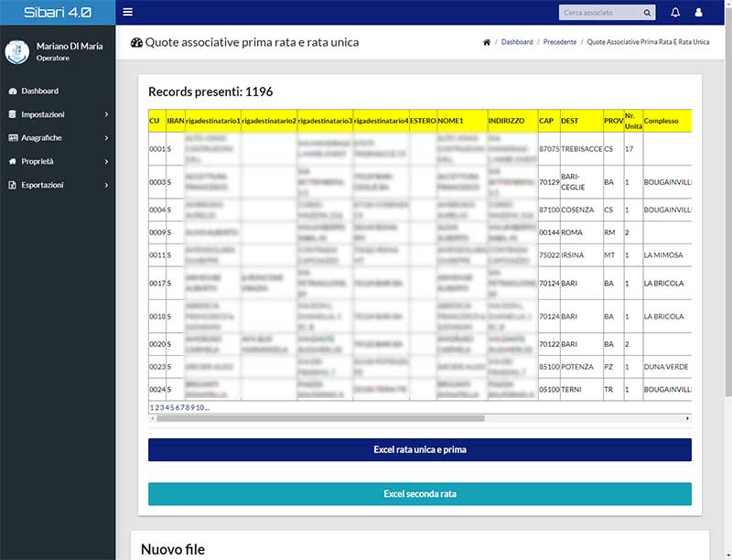Open the user account icon
The width and height of the screenshot is (732, 560).
click(x=698, y=13)
